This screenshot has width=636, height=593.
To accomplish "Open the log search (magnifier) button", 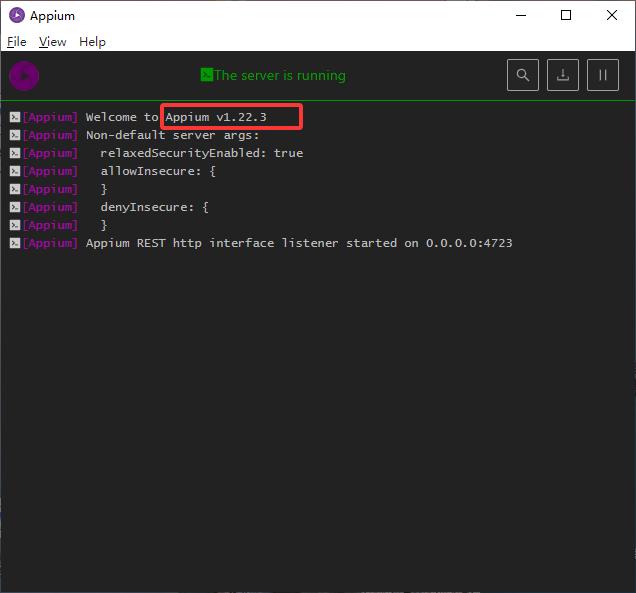I will pyautogui.click(x=523, y=75).
